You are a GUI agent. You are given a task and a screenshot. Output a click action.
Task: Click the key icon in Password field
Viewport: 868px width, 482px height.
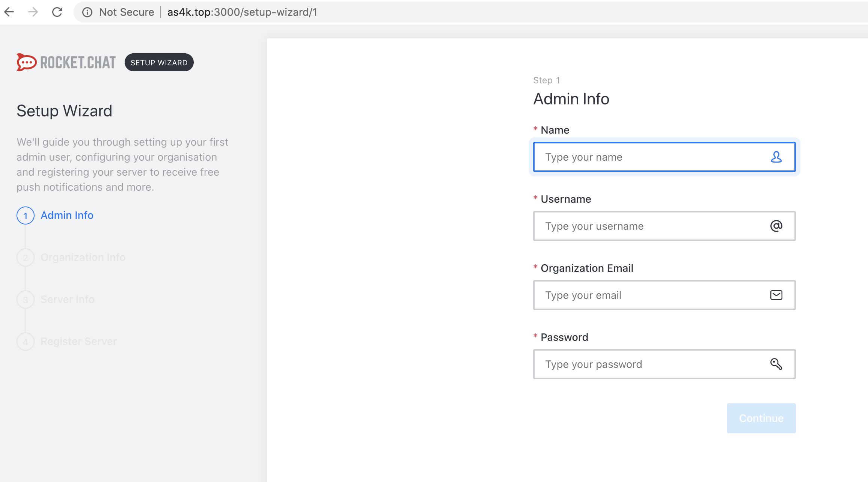click(776, 364)
